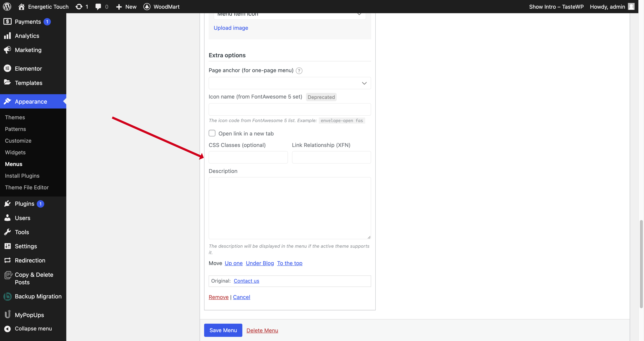Open the Patterns submenu item
The height and width of the screenshot is (341, 644).
coord(15,129)
